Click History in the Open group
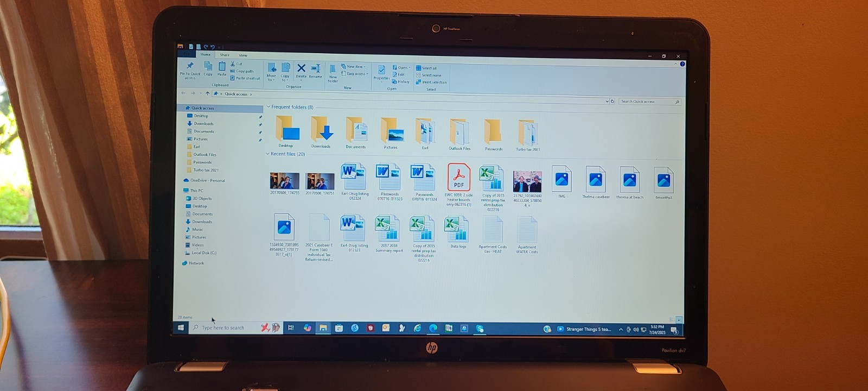Image resolution: width=868 pixels, height=391 pixels. coord(401,82)
